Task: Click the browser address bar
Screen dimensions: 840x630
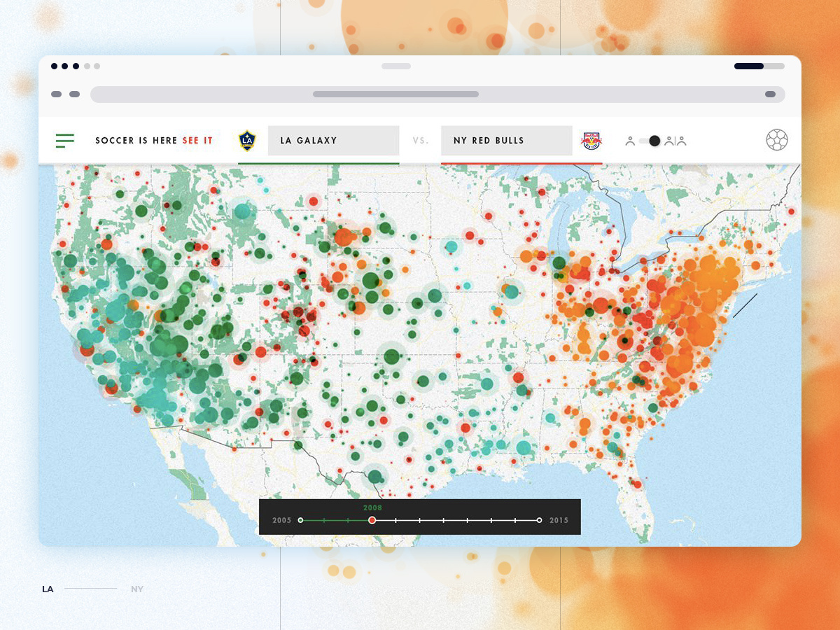Action: pos(437,94)
